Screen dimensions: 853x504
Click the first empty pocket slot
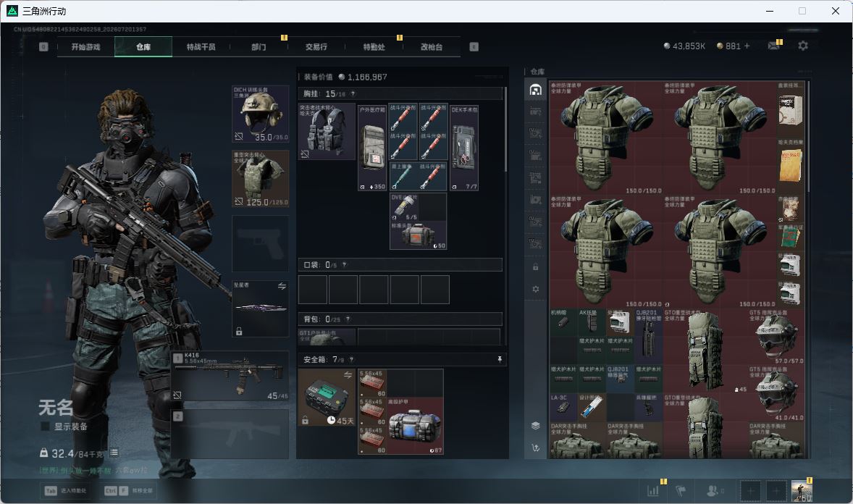click(313, 289)
